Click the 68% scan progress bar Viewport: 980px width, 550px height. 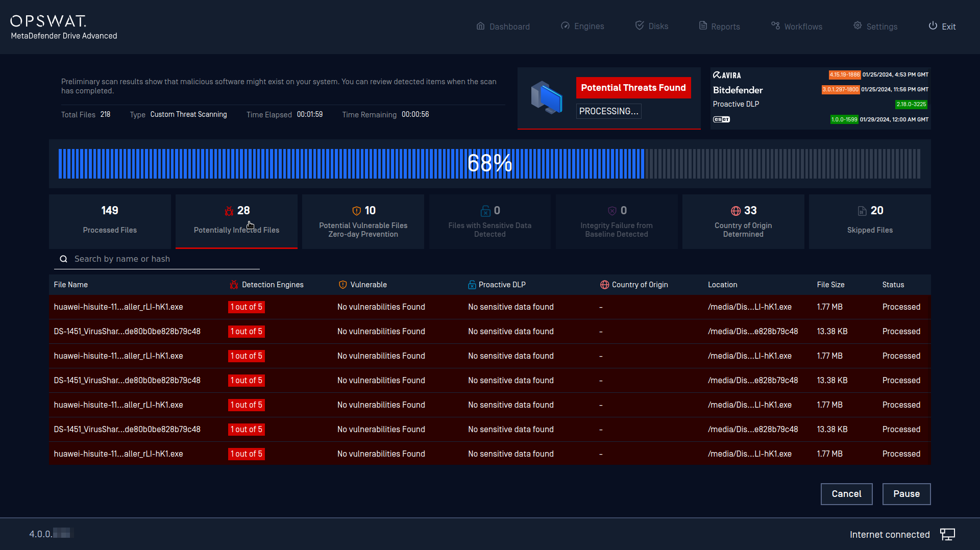tap(489, 164)
